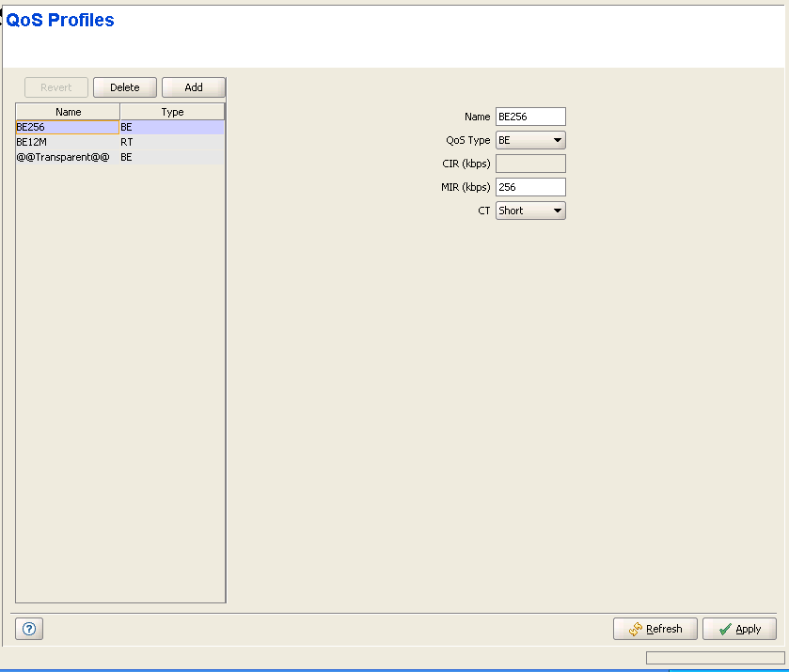The height and width of the screenshot is (672, 789).
Task: Click the disabled CIR (kbps) field
Action: point(530,164)
